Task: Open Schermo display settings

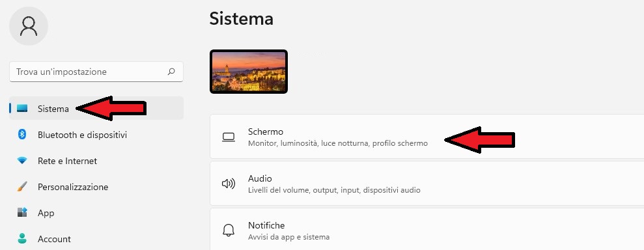Action: [x=427, y=137]
